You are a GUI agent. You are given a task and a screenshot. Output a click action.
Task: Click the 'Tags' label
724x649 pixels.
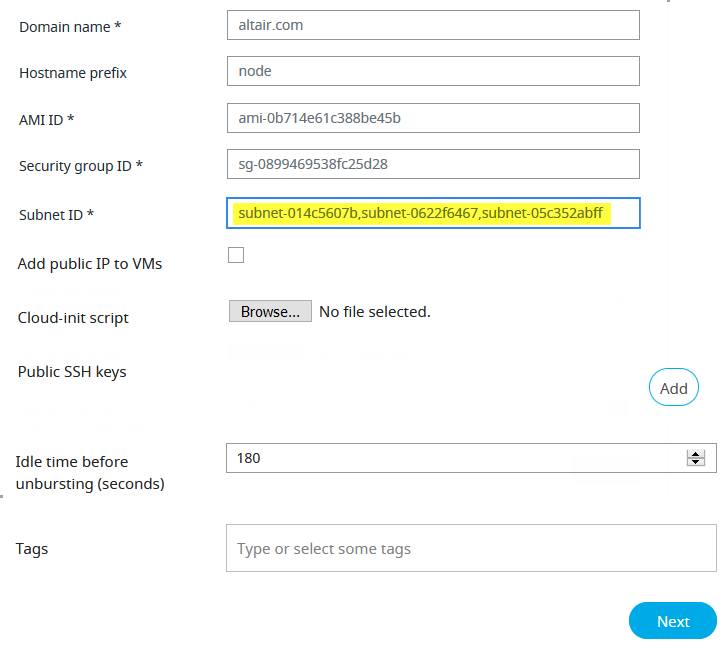coord(32,548)
